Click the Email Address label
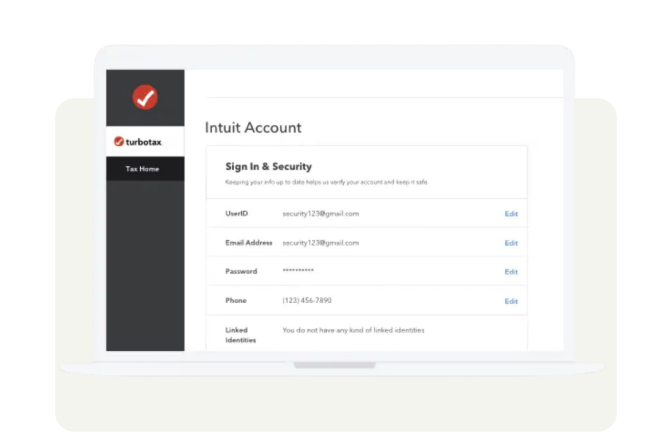This screenshot has height=436, width=670. pos(249,242)
